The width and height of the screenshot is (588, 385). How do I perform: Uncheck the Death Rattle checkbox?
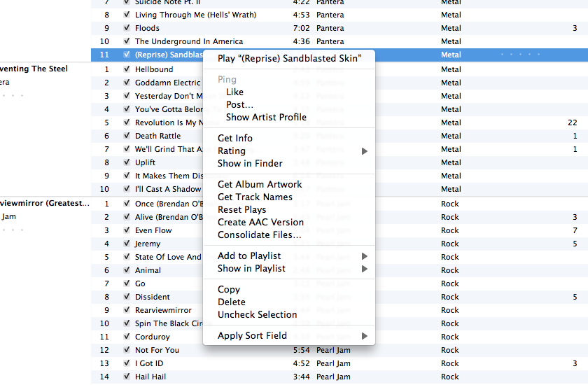[127, 136]
